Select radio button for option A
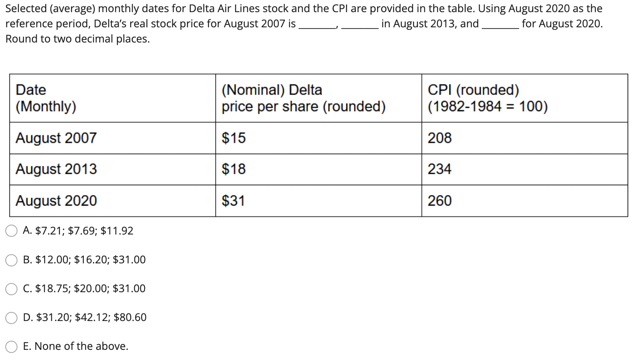This screenshot has height=362, width=644. (11, 230)
